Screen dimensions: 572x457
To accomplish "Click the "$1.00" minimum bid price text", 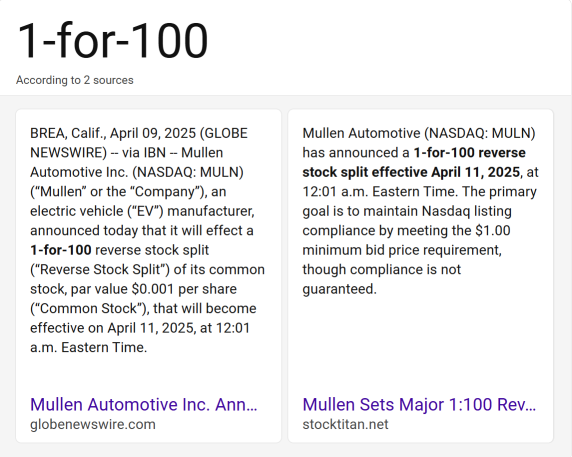I will pyautogui.click(x=492, y=231).
